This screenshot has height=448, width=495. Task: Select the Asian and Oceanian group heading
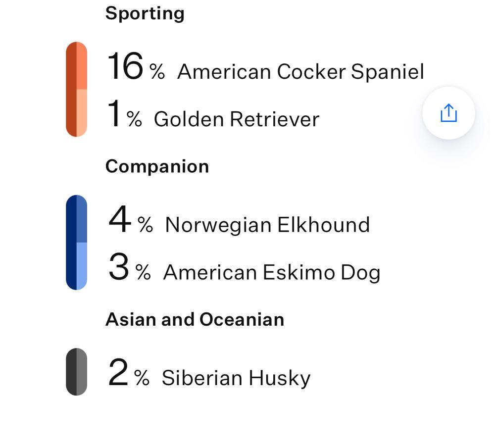coord(195,319)
